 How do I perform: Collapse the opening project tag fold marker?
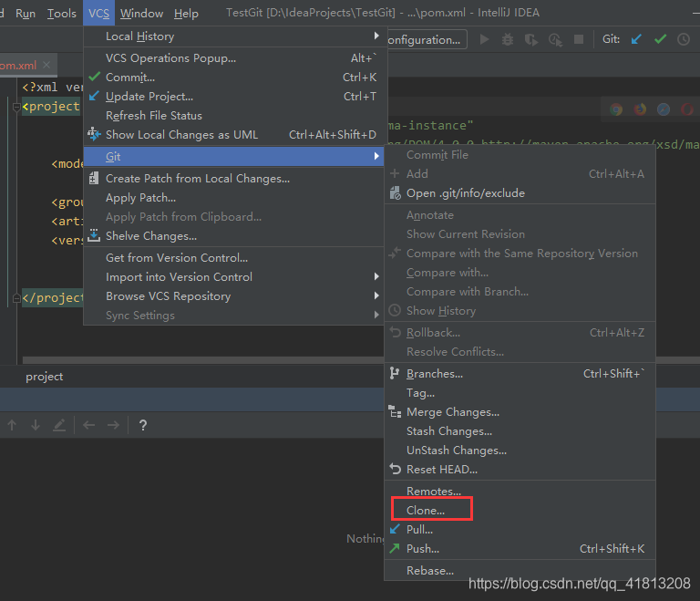tap(16, 107)
